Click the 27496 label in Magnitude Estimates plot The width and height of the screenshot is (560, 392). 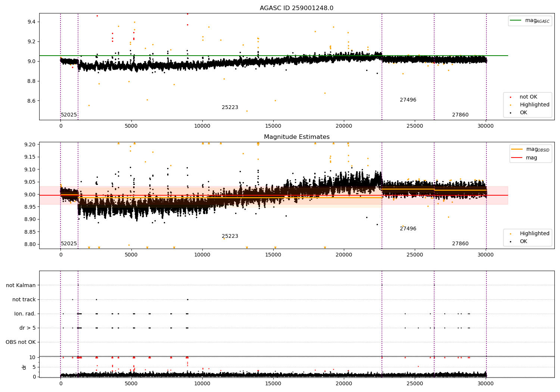pos(408,229)
